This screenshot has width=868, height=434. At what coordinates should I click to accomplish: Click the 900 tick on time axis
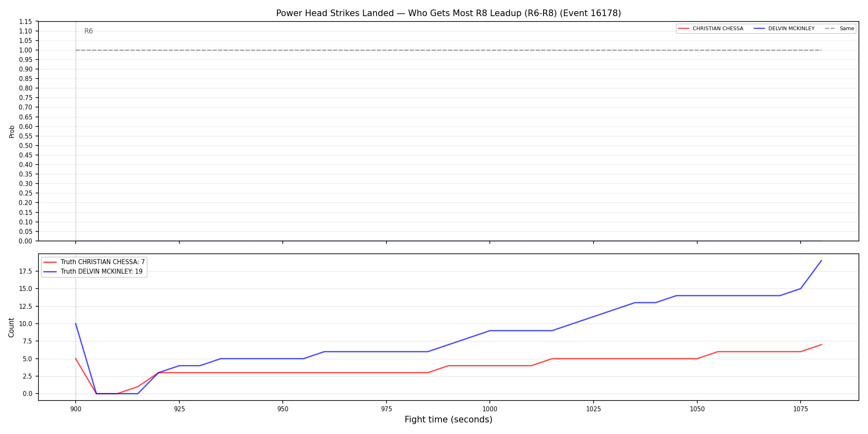click(76, 409)
